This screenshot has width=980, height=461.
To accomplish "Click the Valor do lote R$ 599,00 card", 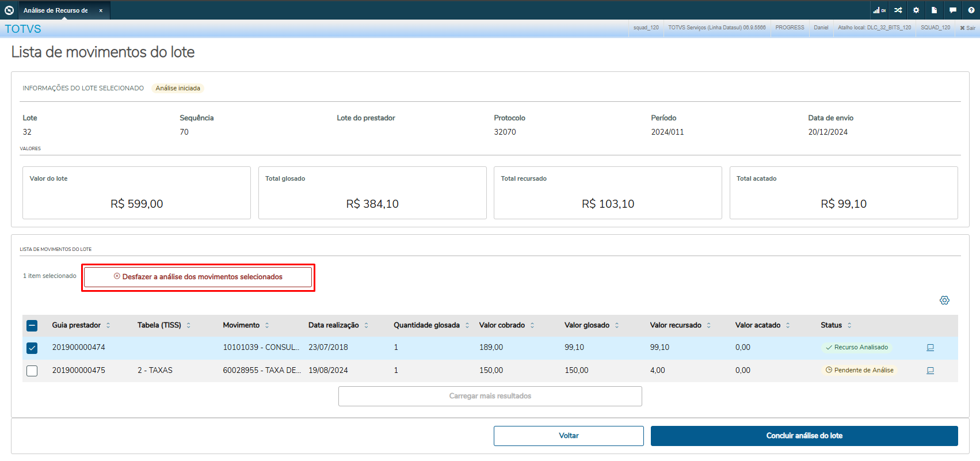I will pos(136,193).
